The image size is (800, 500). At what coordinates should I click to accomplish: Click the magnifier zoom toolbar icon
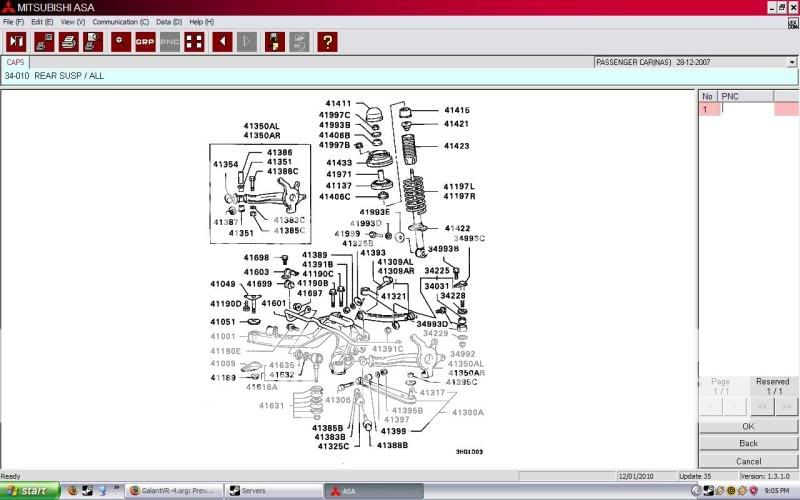tap(119, 42)
